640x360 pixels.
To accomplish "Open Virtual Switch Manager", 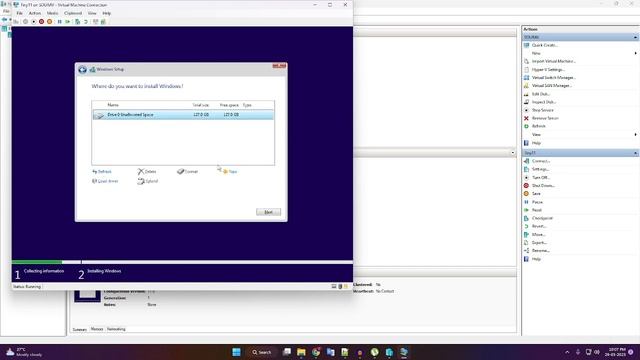I will coord(553,78).
